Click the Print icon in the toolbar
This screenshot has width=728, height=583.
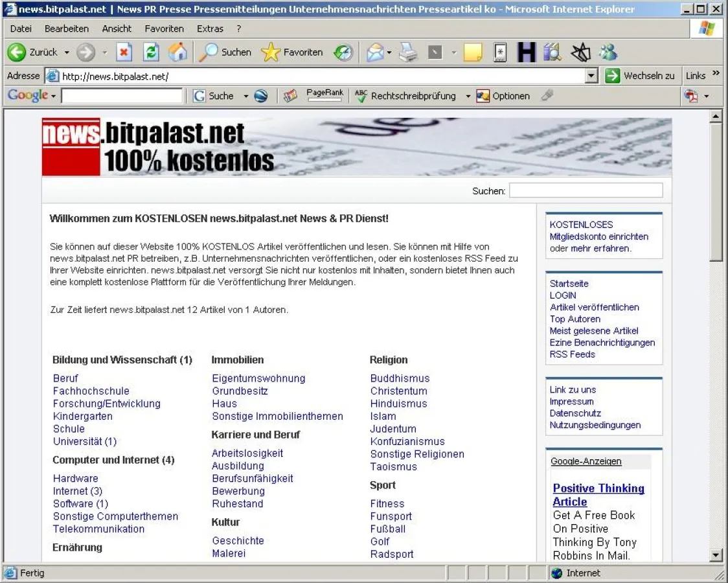407,52
